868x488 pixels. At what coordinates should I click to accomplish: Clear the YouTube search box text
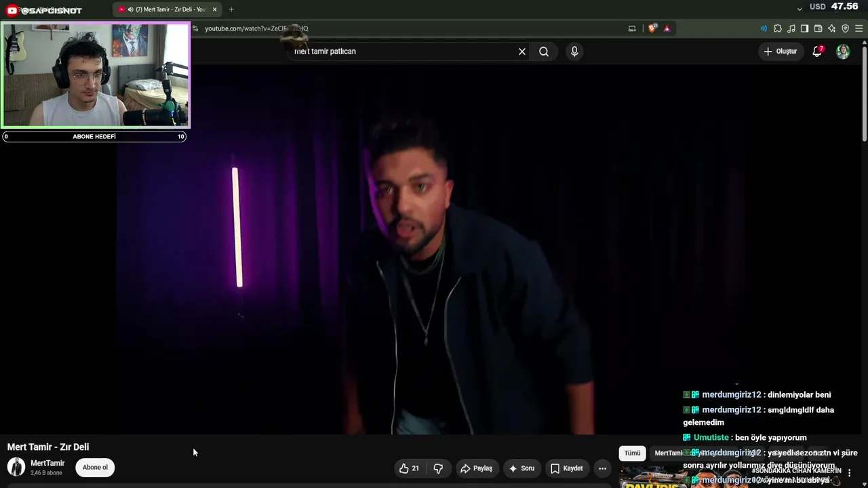[x=522, y=52]
